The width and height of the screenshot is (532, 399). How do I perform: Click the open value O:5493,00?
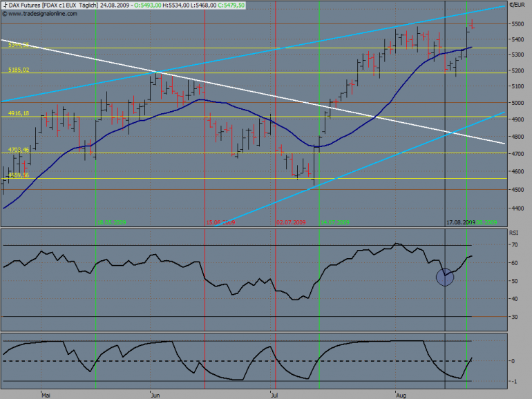tap(147, 6)
